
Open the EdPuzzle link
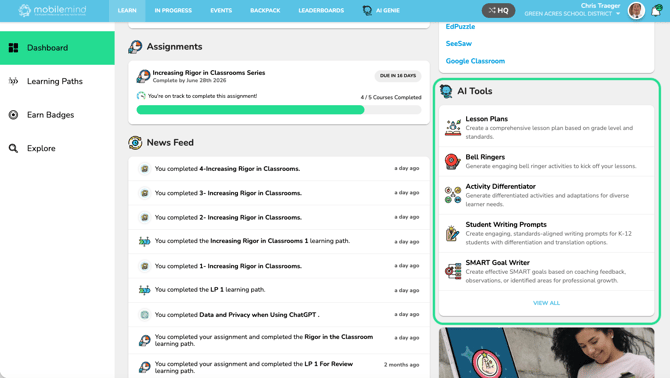460,26
